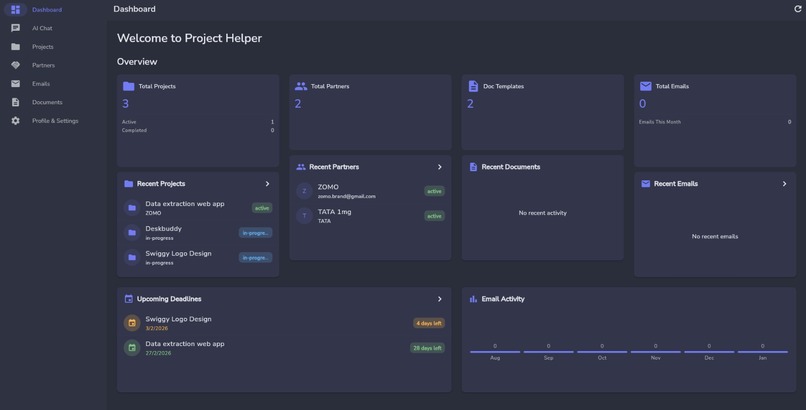This screenshot has height=410, width=806.
Task: Click the refresh icon in top bar
Action: (x=798, y=9)
